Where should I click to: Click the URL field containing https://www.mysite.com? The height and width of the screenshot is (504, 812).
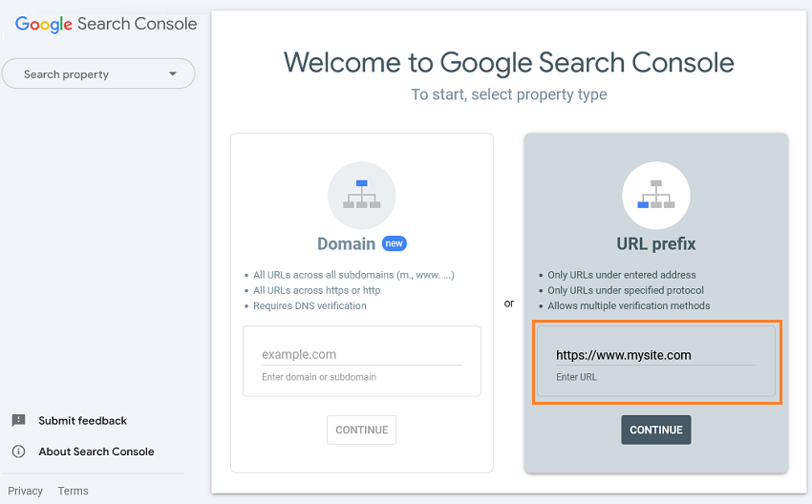click(x=655, y=355)
